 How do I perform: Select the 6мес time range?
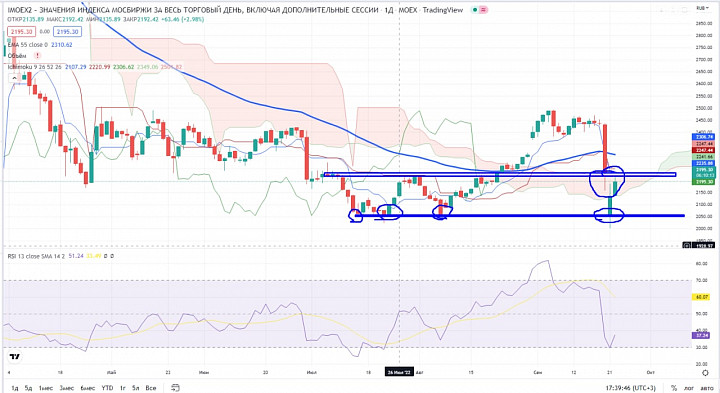pyautogui.click(x=87, y=388)
